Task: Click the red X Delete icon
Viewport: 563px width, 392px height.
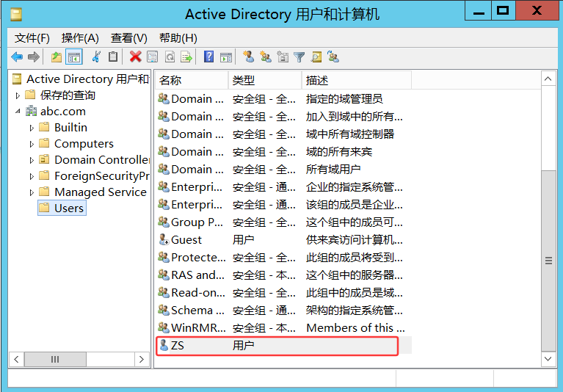Action: tap(135, 57)
